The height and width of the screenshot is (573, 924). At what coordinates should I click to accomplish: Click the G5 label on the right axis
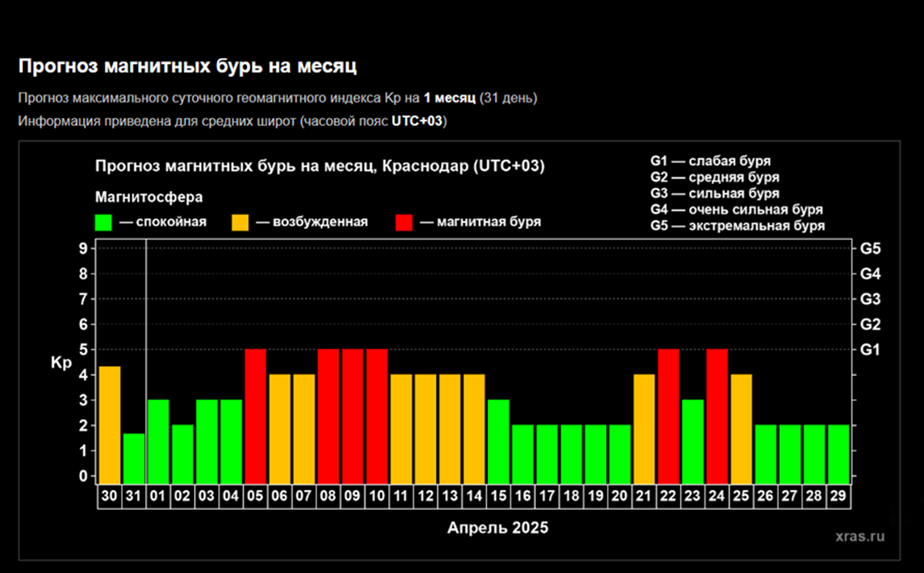tap(871, 249)
